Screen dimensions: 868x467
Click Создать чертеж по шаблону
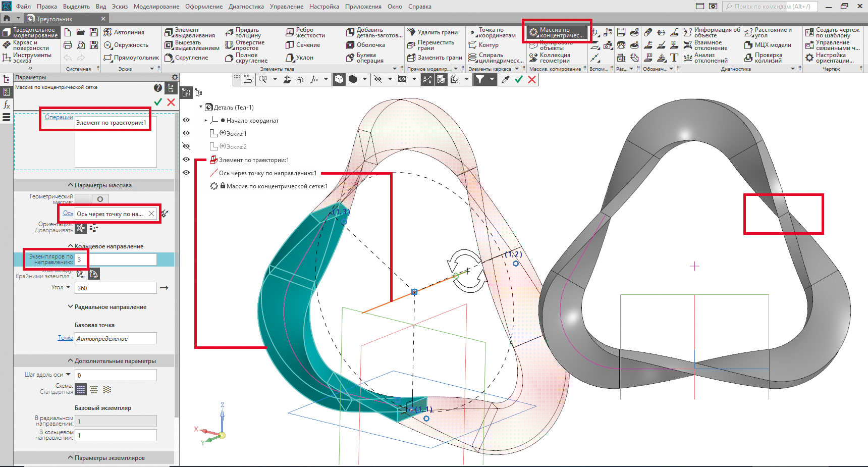click(832, 32)
